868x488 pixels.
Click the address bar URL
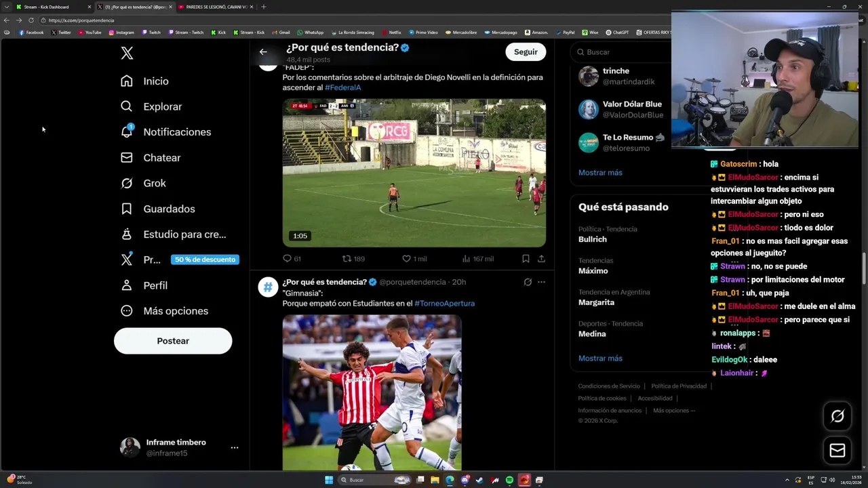(x=81, y=20)
